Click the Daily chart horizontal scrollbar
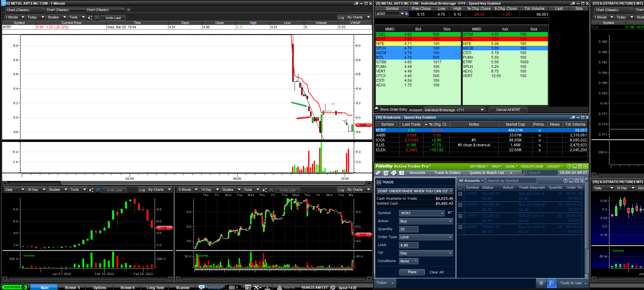The height and width of the screenshot is (290, 644). pyautogui.click(x=88, y=279)
